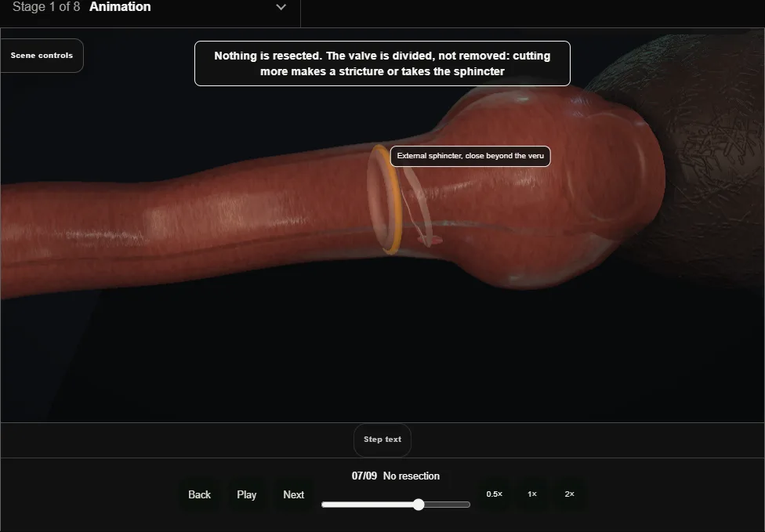Image resolution: width=765 pixels, height=532 pixels.
Task: Click the dropdown chevron beside Animation
Action: (281, 7)
